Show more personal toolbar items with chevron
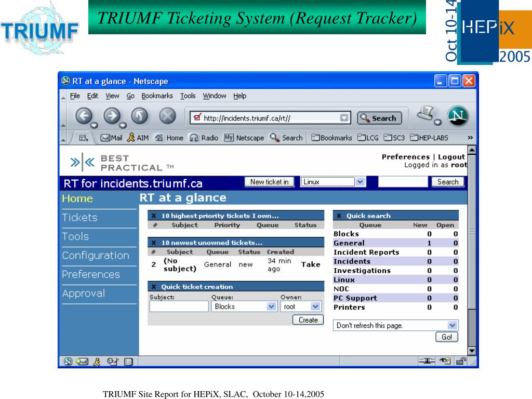This screenshot has height=399, width=532. click(470, 137)
